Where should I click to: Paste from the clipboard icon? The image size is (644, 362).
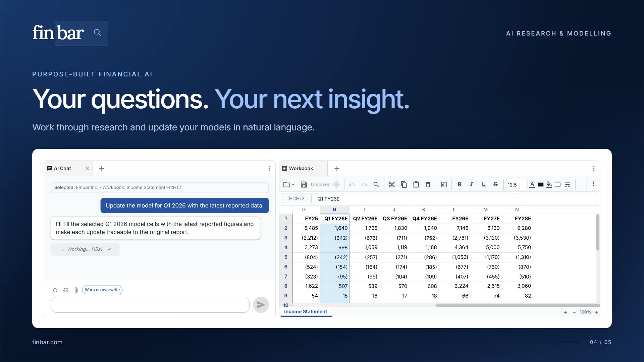click(416, 185)
